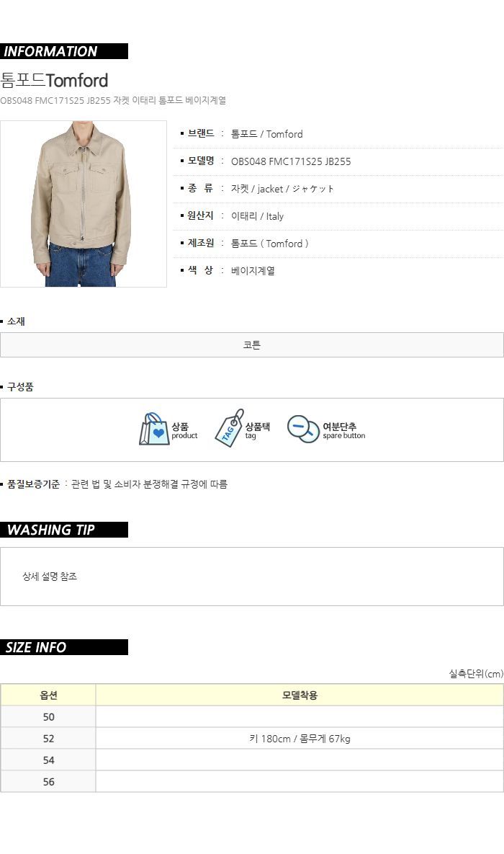Click the 키 180cm / 몸무게 67kg cell

coord(300,739)
